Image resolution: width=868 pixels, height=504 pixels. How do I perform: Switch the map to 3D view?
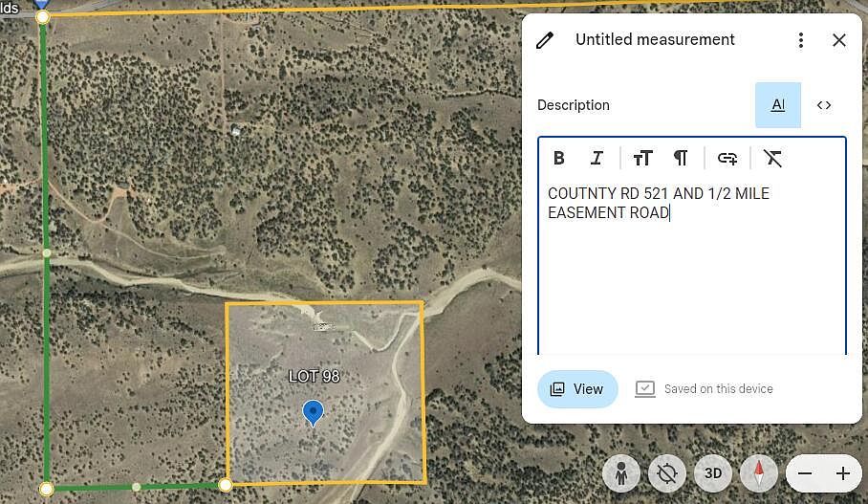tap(713, 473)
